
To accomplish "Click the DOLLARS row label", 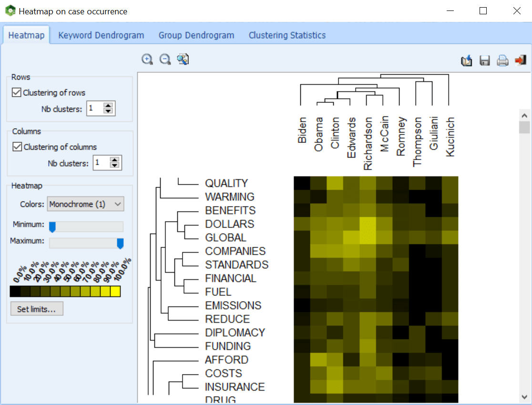I will [230, 224].
